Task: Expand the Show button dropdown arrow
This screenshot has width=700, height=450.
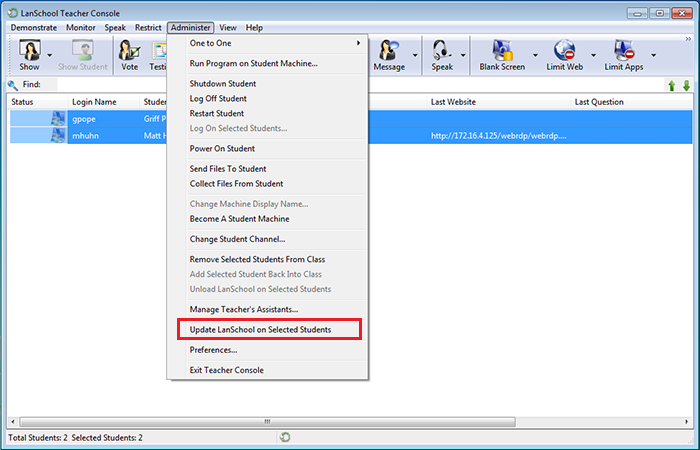Action: click(x=50, y=55)
